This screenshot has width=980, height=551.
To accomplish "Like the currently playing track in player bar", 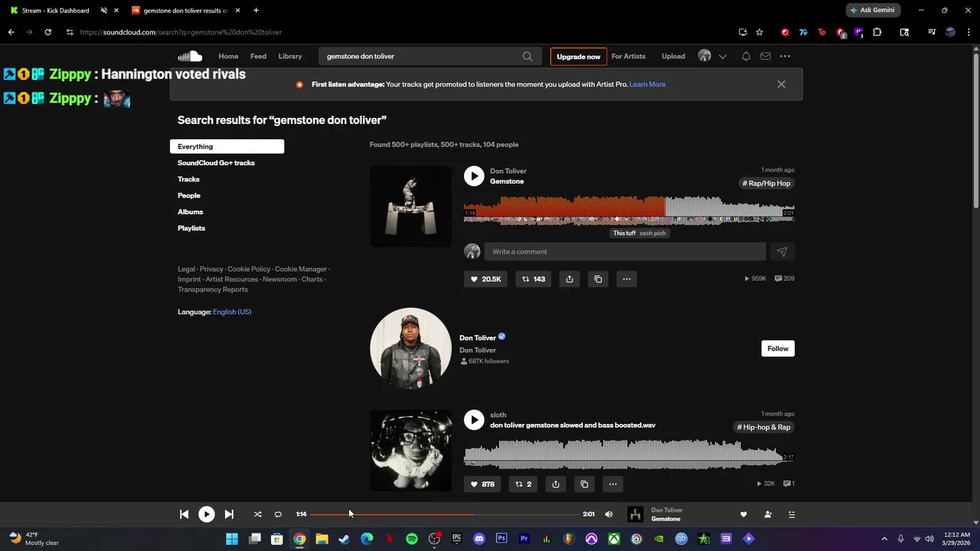I will 743,514.
